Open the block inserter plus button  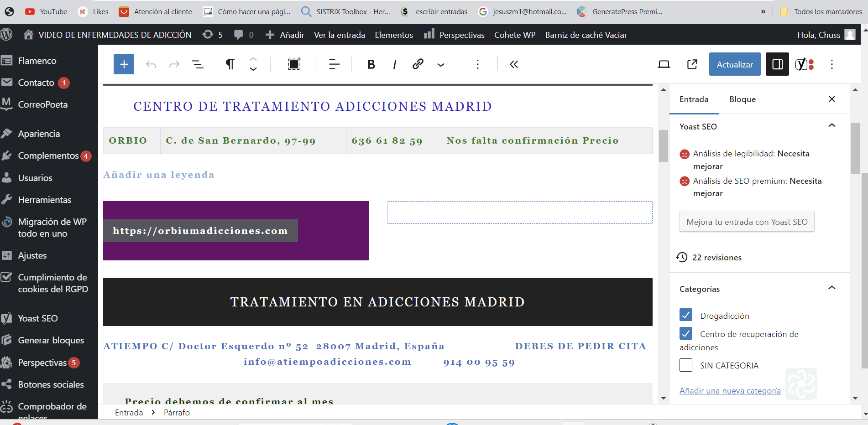(124, 64)
